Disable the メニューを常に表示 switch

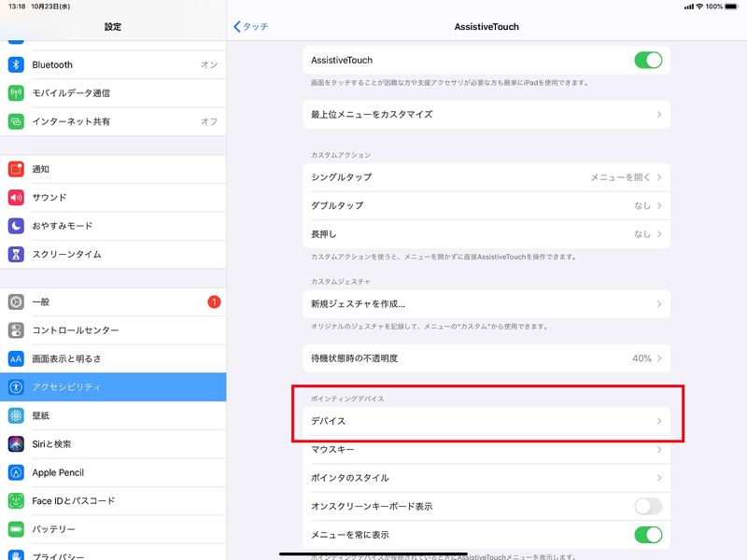(x=648, y=534)
